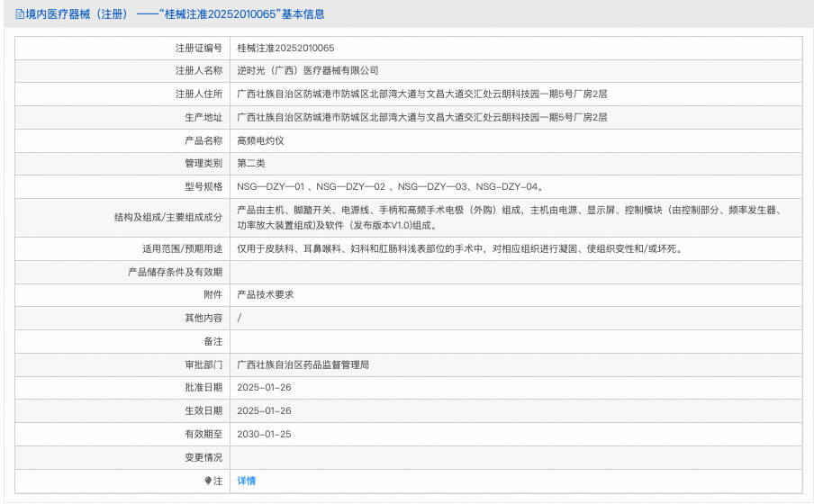Click the 生效日期 label
Viewport: 814px width, 504px height.
tap(203, 411)
